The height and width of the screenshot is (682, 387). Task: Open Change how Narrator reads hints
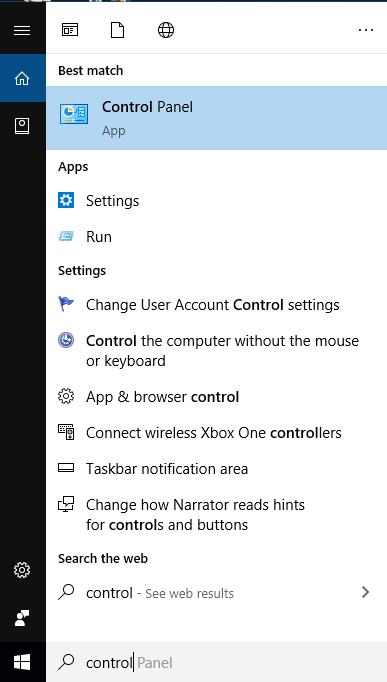[217, 515]
